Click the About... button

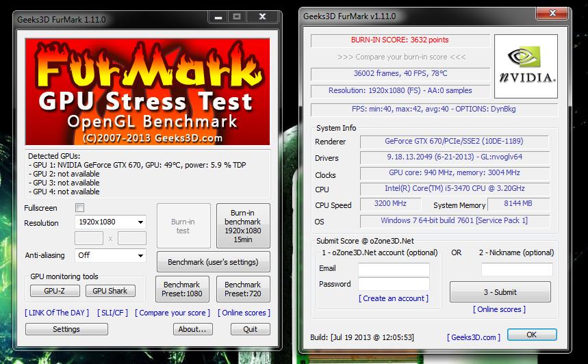(193, 329)
